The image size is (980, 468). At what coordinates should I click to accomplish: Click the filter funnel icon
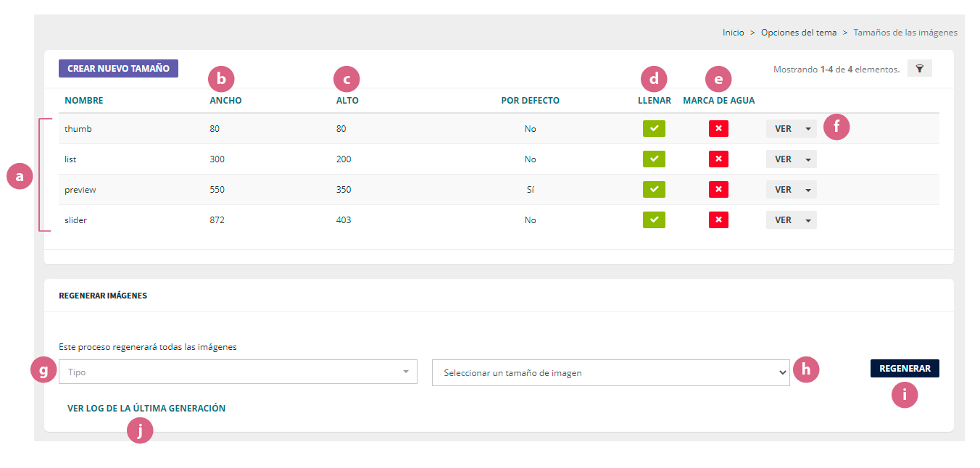tap(919, 69)
